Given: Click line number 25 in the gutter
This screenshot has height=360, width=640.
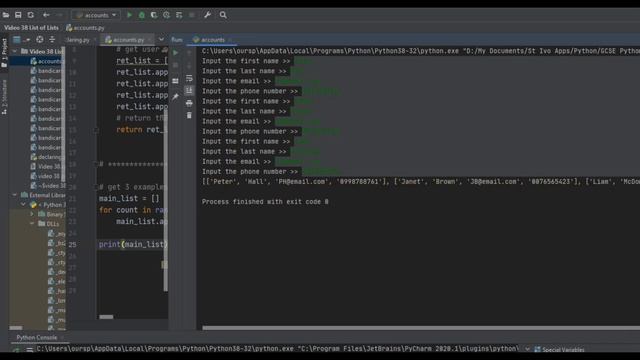Looking at the screenshot, I should pyautogui.click(x=72, y=244).
